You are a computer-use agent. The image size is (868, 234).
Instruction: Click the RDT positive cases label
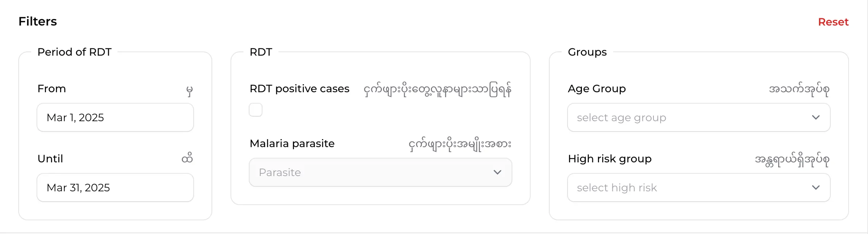(x=299, y=89)
